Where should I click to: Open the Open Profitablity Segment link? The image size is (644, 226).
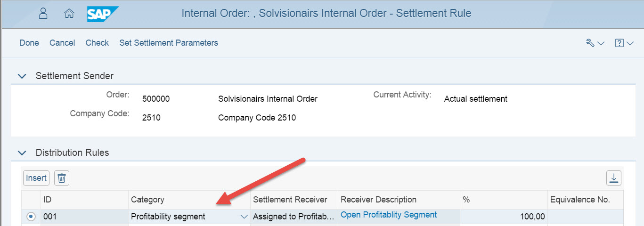(389, 215)
